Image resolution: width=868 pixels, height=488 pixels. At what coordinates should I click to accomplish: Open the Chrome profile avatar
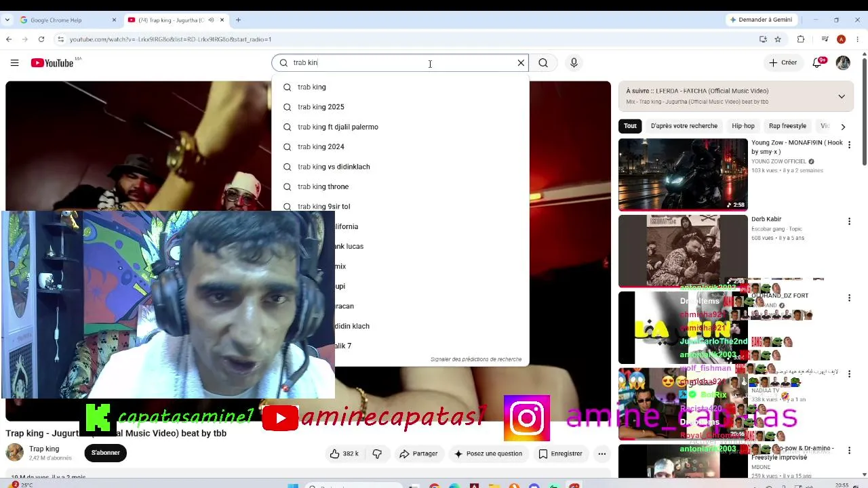click(x=841, y=39)
